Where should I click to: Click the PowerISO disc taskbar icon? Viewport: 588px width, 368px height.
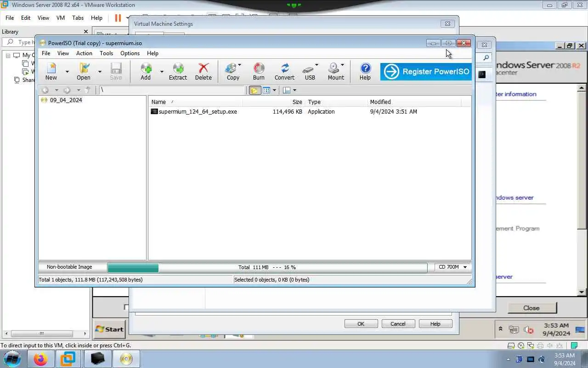[126, 359]
